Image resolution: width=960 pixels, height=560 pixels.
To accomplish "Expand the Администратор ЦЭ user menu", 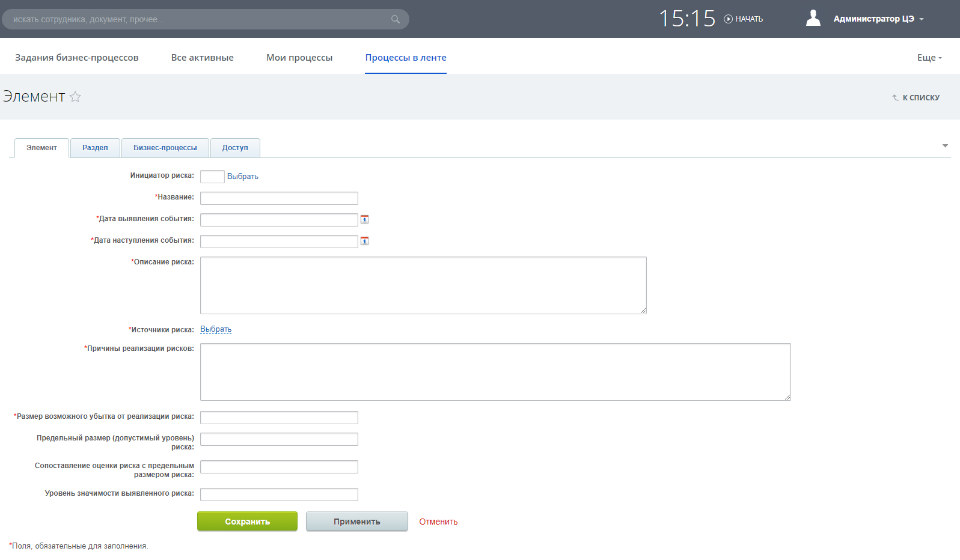I will pos(878,19).
